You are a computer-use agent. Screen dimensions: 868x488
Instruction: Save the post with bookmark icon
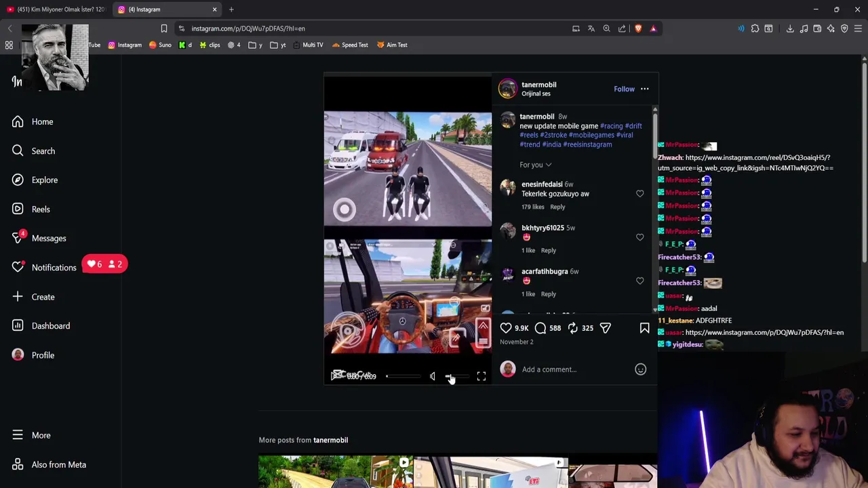point(644,328)
